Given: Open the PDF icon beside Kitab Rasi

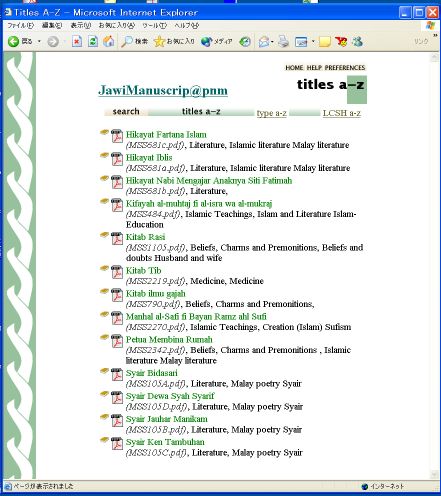Looking at the screenshot, I should coord(117,238).
